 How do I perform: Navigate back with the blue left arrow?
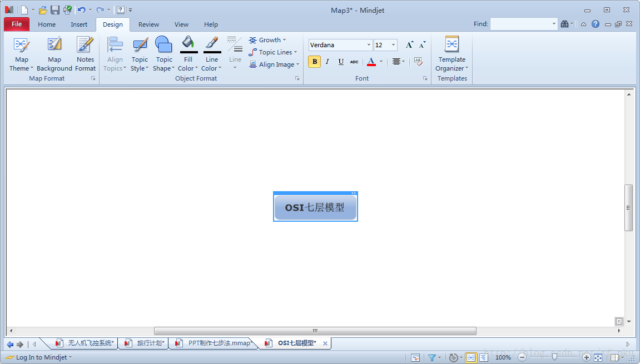point(10,345)
